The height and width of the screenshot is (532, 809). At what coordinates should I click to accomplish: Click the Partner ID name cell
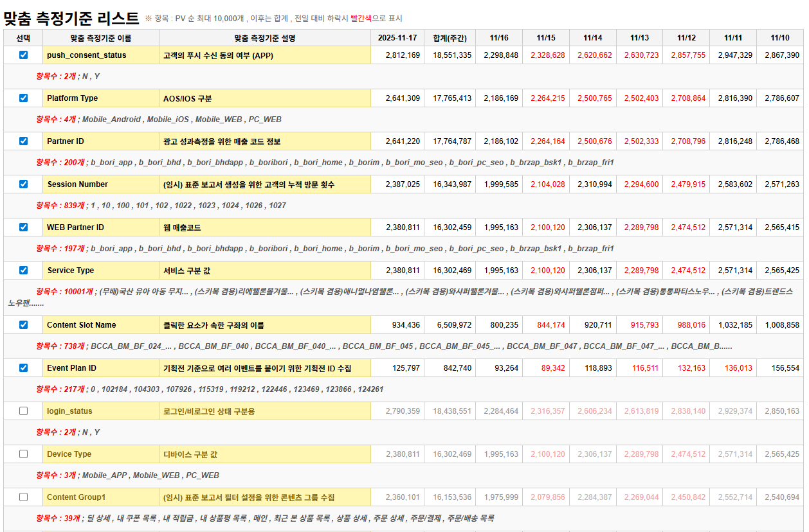point(101,141)
